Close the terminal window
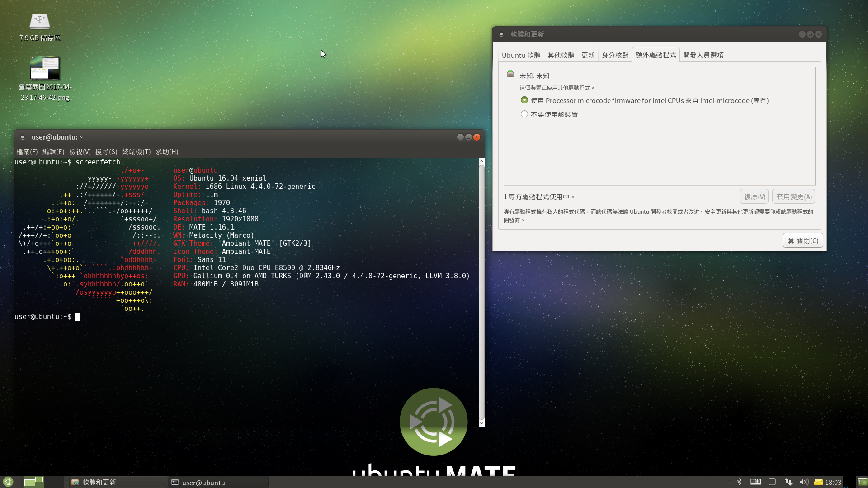 [476, 137]
